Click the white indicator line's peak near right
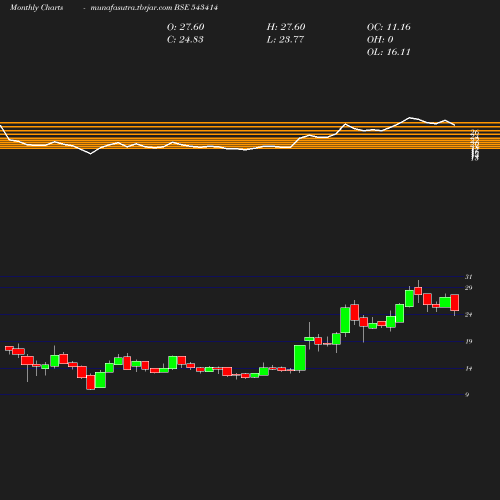 point(410,118)
